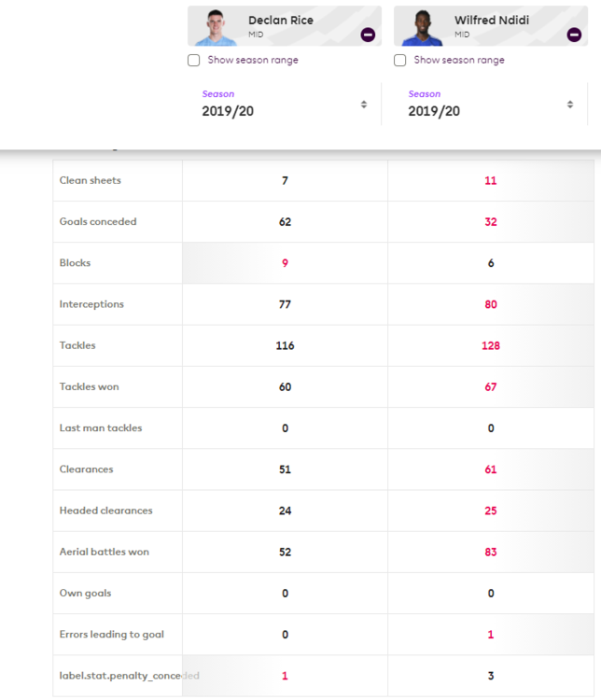Click the Aerial battles won row label

pyautogui.click(x=104, y=552)
